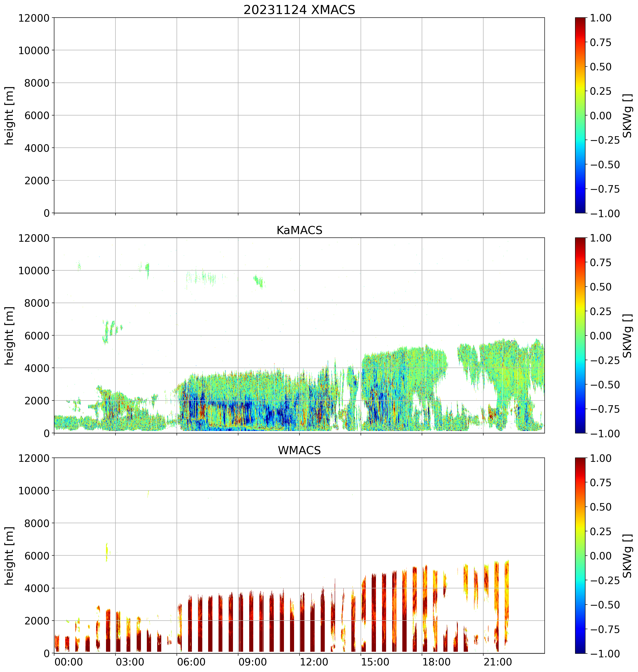The height and width of the screenshot is (672, 638).
Task: Click the 06:00 time axis label
Action: tap(191, 662)
